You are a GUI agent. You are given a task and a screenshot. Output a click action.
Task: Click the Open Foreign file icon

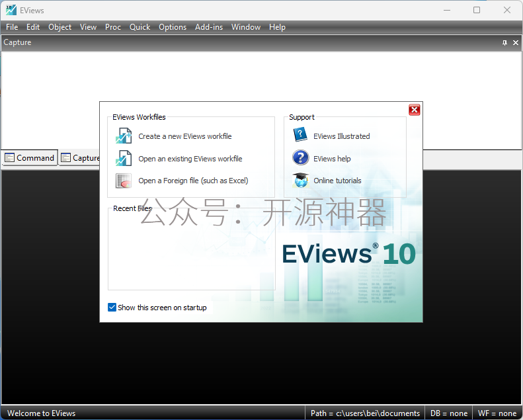tap(124, 181)
